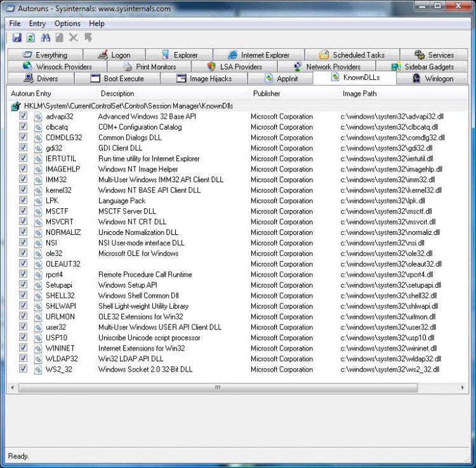Switch to the Winlogon tab
Viewport: 476px width, 468px height.
[x=433, y=78]
